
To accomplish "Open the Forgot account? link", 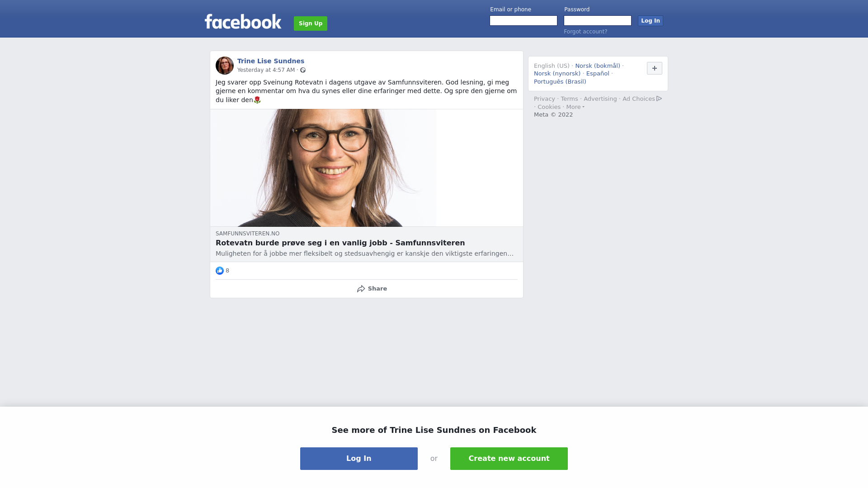I will click(585, 32).
